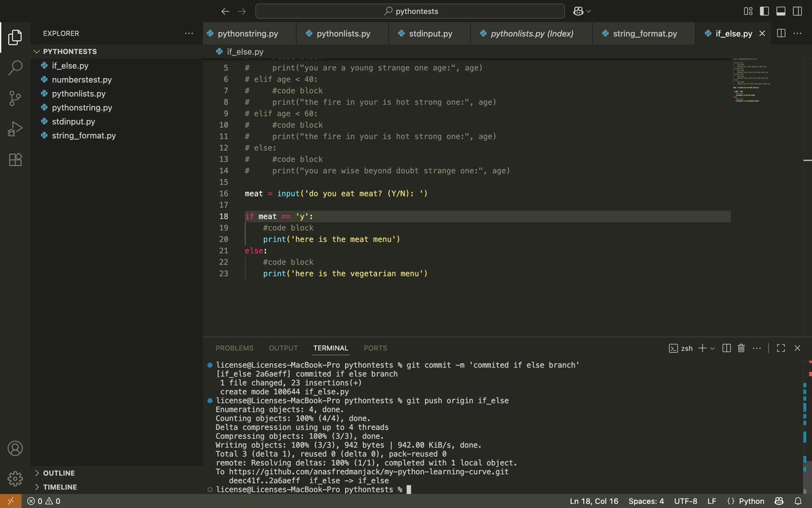The width and height of the screenshot is (812, 508).
Task: Select Python language mode in status bar
Action: click(745, 501)
